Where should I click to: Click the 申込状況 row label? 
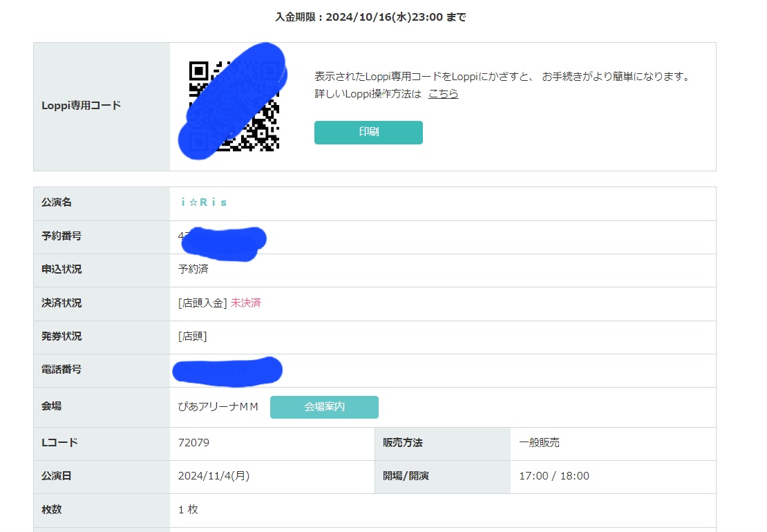[61, 269]
